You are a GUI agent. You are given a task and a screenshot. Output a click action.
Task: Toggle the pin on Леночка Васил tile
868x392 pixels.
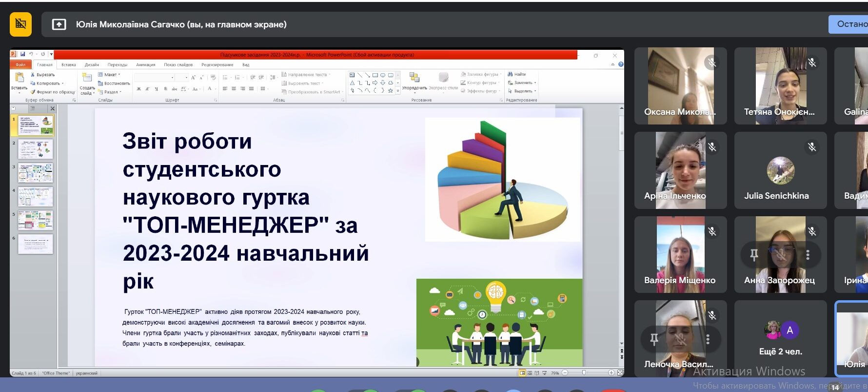click(654, 339)
